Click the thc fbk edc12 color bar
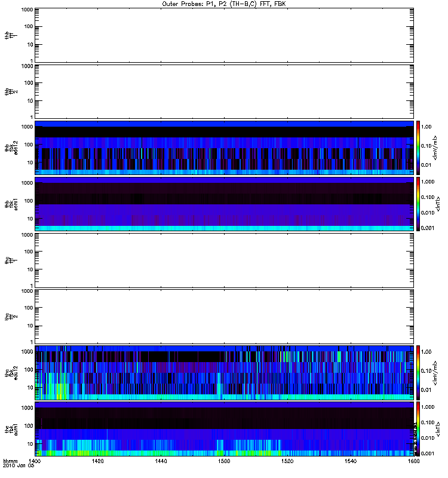Image resolution: width=448 pixels, height=478 pixels. [x=418, y=372]
